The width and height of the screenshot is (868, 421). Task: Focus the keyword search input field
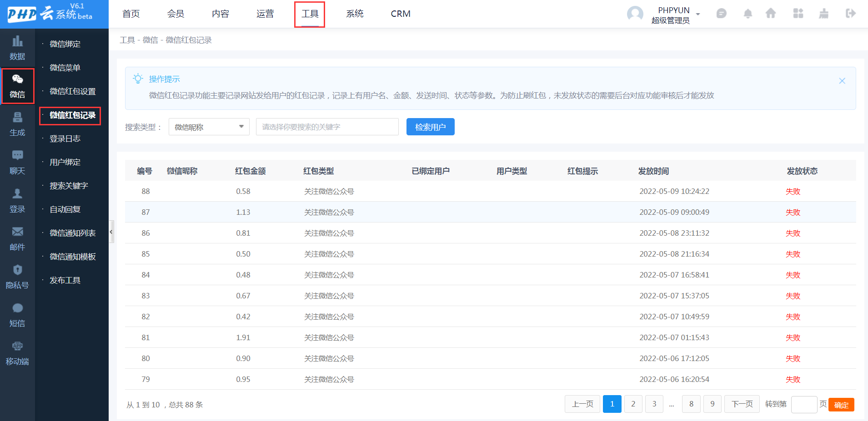tap(327, 127)
